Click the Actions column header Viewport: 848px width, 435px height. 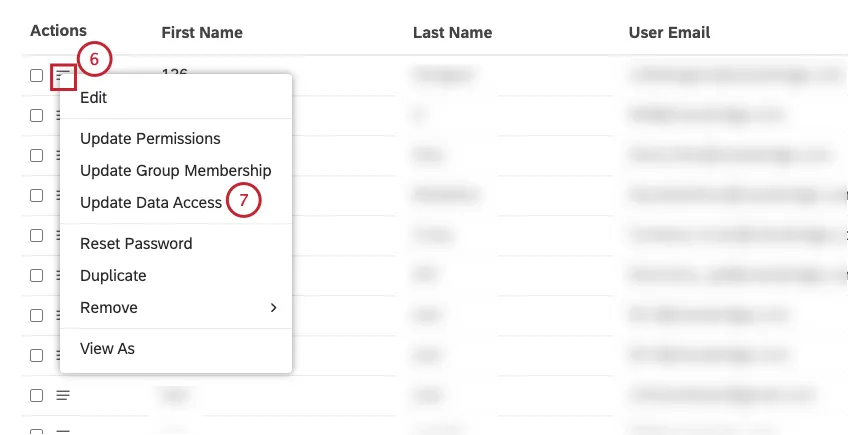click(x=58, y=31)
